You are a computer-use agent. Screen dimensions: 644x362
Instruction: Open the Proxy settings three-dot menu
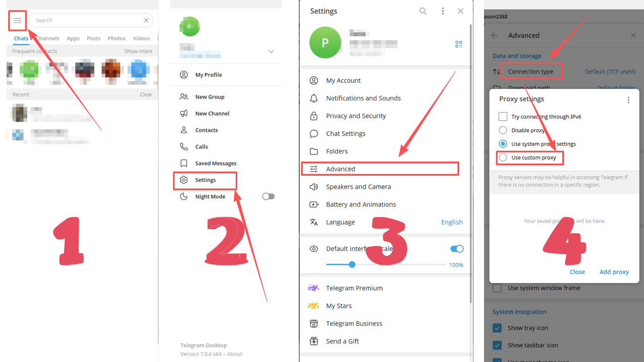(628, 100)
